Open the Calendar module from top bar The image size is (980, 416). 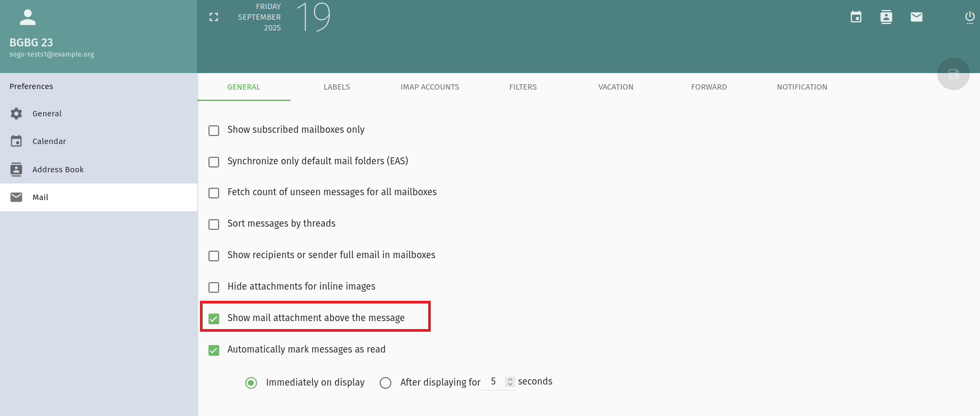(x=856, y=17)
